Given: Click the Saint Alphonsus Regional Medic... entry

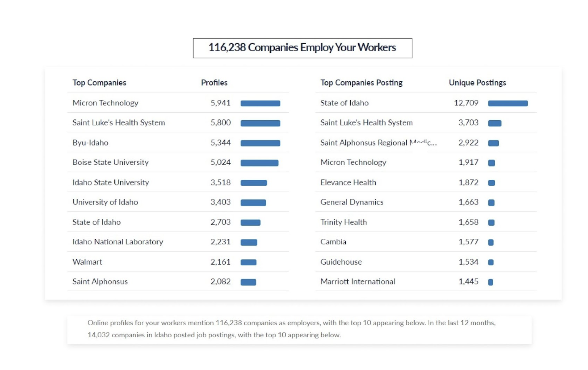Looking at the screenshot, I should pyautogui.click(x=378, y=143).
